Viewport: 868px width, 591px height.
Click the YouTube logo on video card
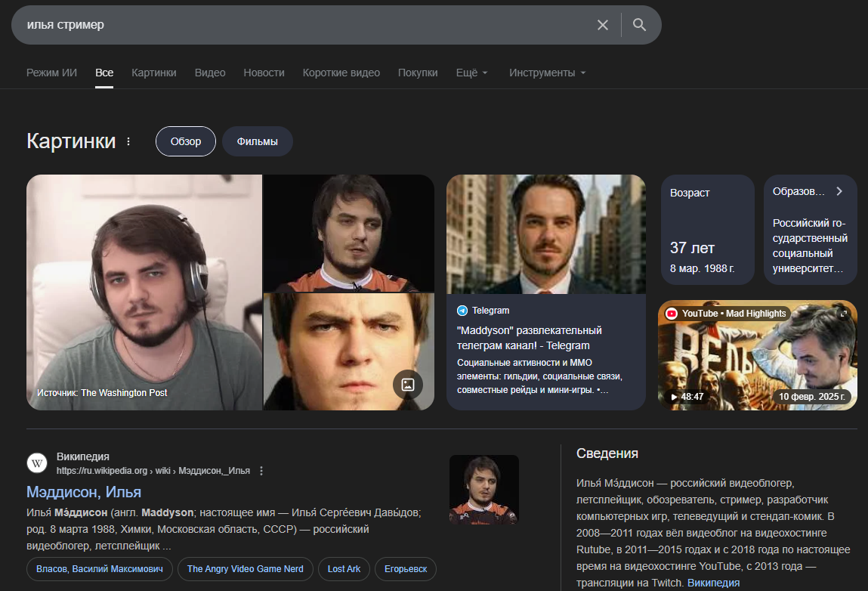coord(672,314)
